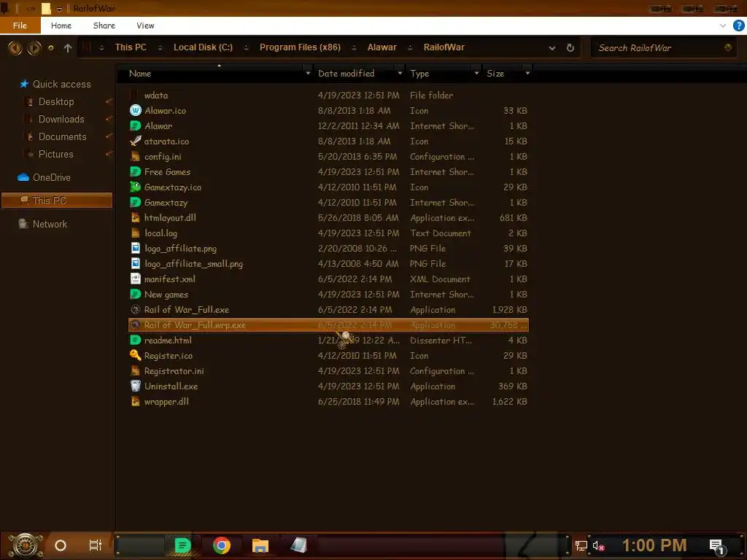Select config.ini file icon
747x560 pixels.
[135, 156]
